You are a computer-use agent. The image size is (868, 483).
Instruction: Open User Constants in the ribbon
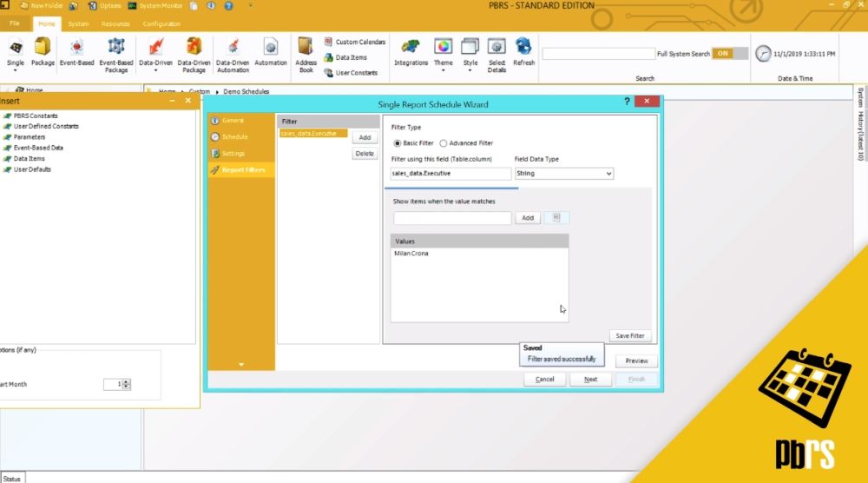(351, 73)
